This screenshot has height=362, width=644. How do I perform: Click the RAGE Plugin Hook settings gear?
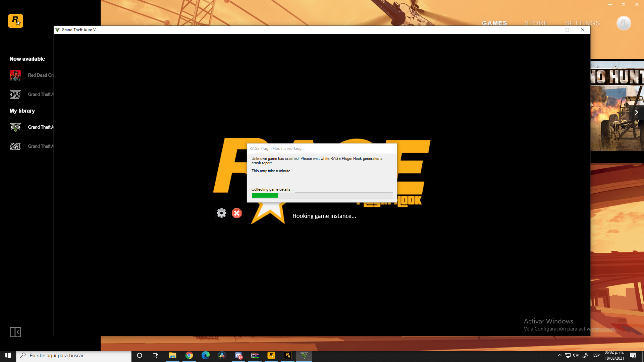pyautogui.click(x=221, y=213)
